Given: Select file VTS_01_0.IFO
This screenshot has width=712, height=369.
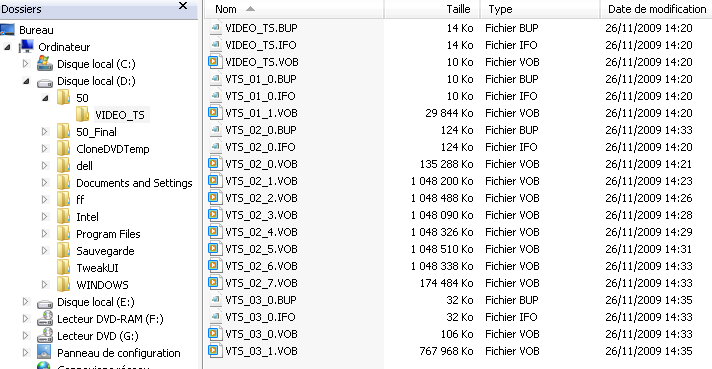Looking at the screenshot, I should coord(260,96).
